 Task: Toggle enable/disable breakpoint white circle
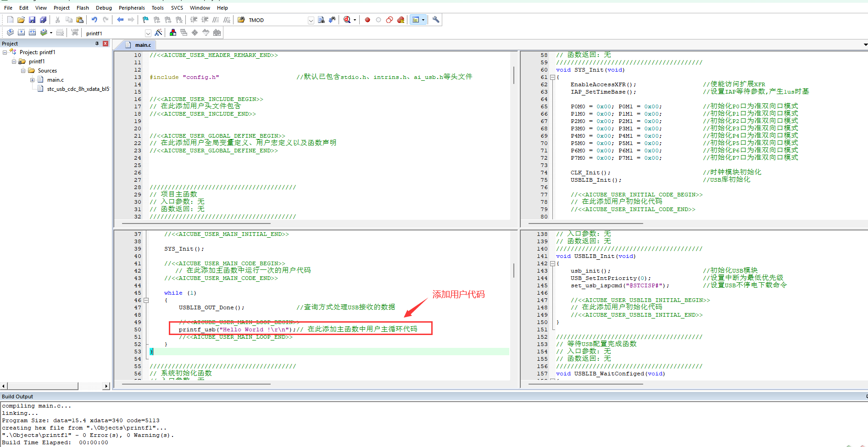pyautogui.click(x=378, y=20)
